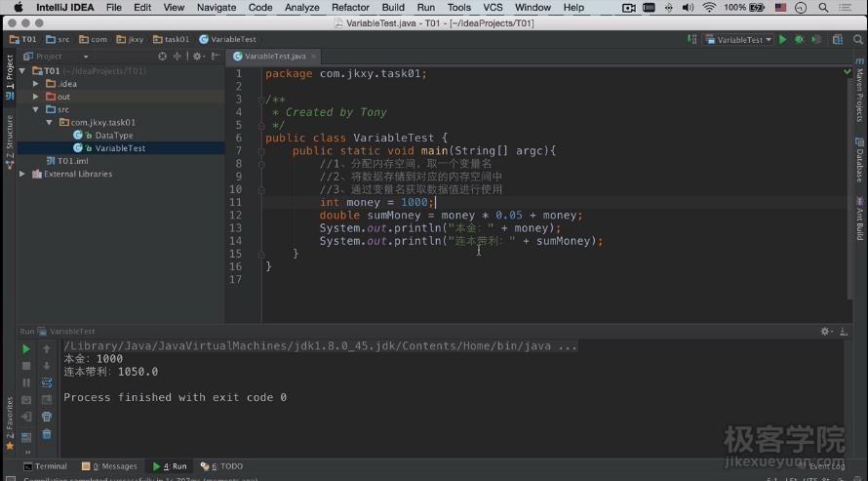Expand External Libraries node
Screen dimensions: 868x481
(23, 174)
